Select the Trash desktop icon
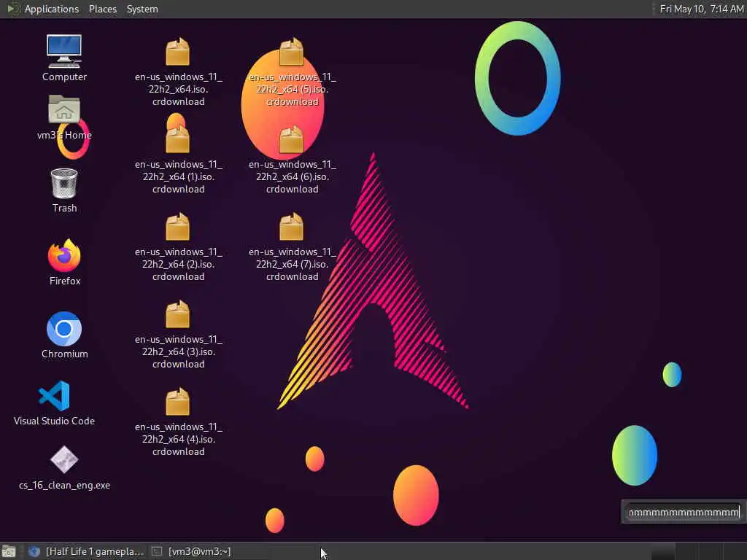 64,183
